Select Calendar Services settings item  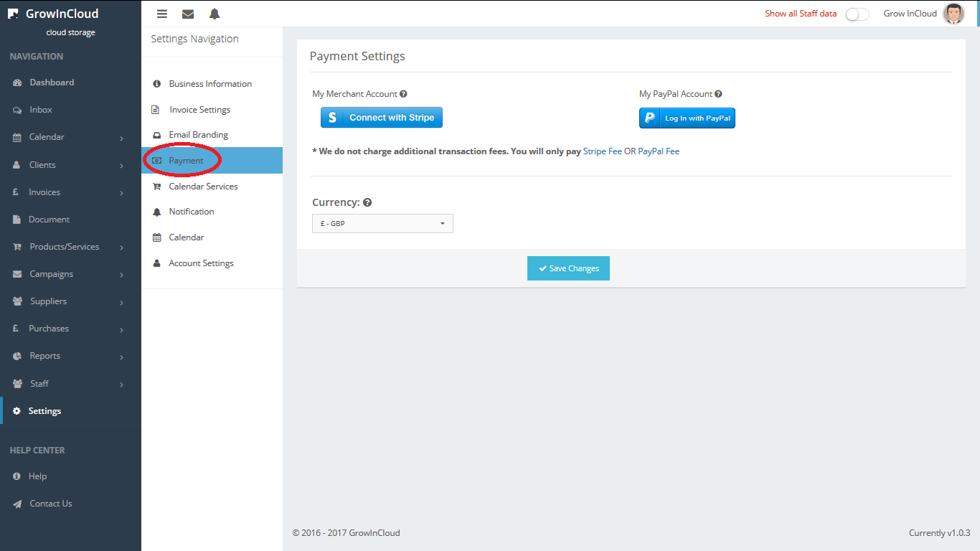203,187
